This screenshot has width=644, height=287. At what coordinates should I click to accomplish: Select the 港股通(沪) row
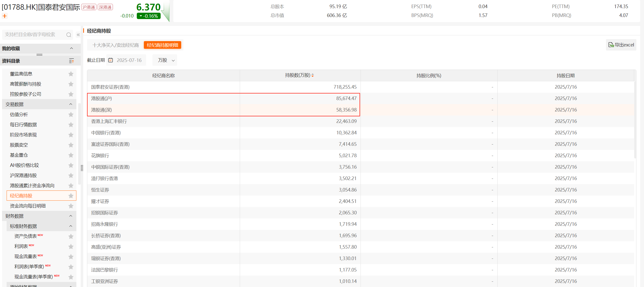(361, 98)
